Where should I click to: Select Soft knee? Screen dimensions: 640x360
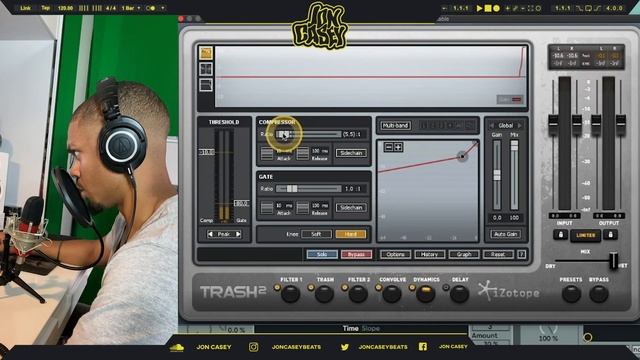coord(316,234)
